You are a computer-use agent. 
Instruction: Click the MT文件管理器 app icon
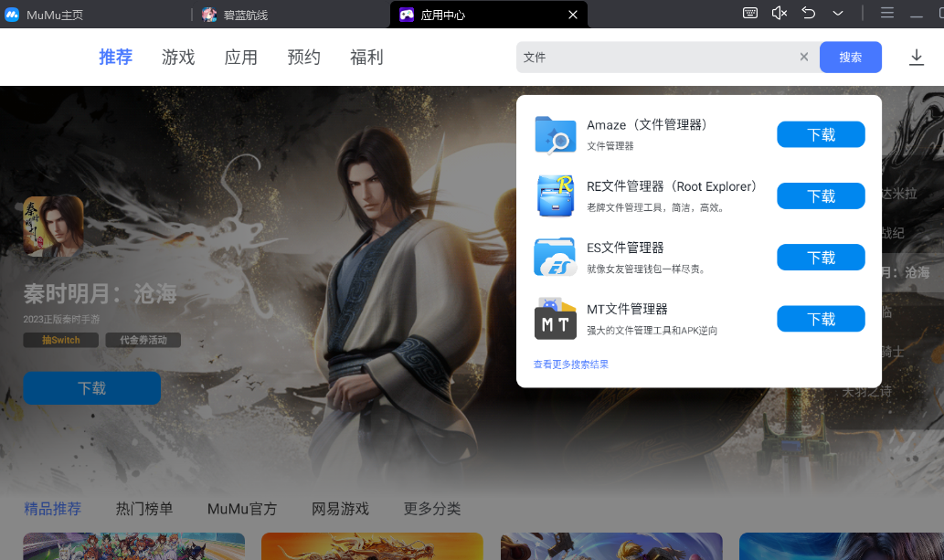(555, 319)
